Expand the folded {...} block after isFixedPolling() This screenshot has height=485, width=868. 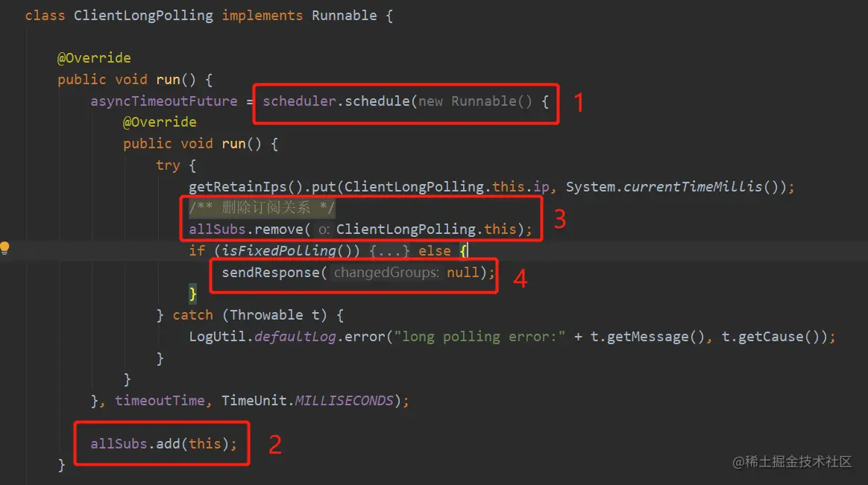click(x=390, y=251)
